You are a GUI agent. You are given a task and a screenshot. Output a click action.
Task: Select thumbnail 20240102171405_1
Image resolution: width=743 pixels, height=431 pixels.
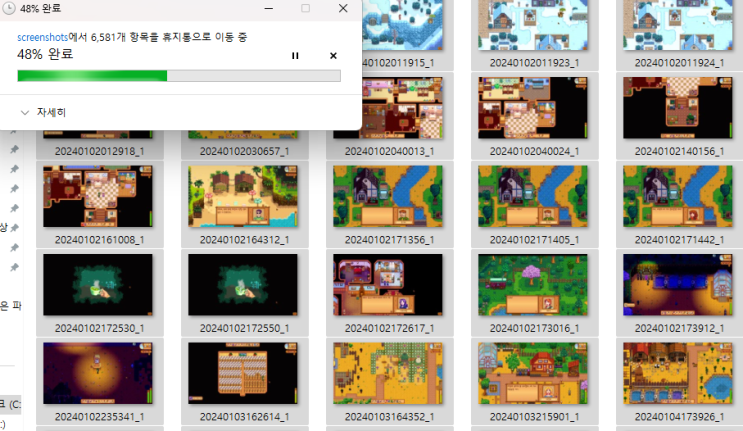(x=533, y=197)
